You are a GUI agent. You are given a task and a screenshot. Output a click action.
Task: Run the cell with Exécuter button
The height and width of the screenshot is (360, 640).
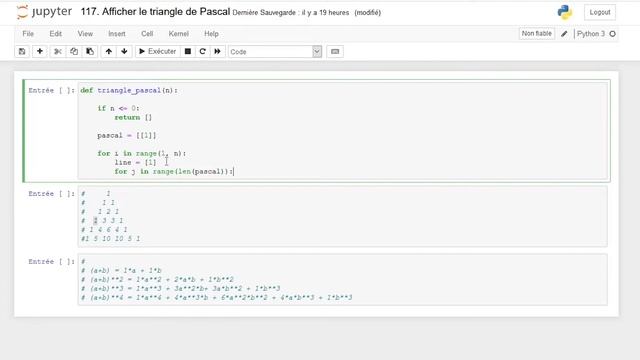pyautogui.click(x=158, y=51)
